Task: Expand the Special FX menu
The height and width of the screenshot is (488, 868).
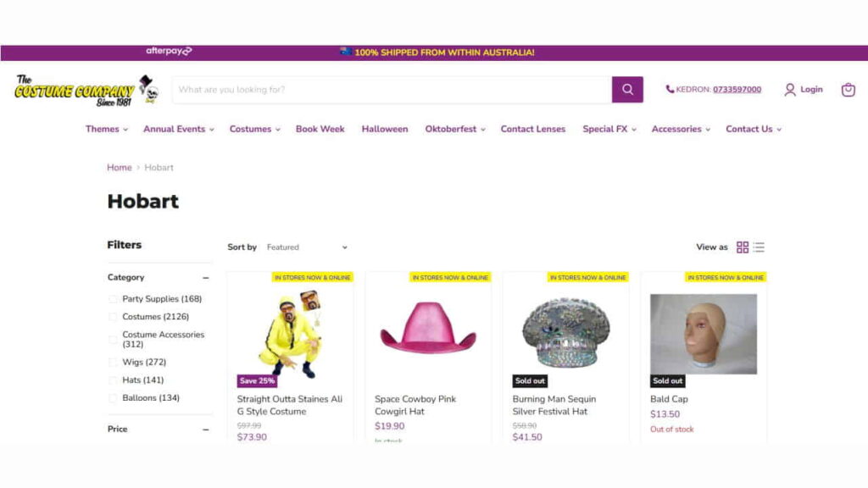Action: click(x=609, y=129)
